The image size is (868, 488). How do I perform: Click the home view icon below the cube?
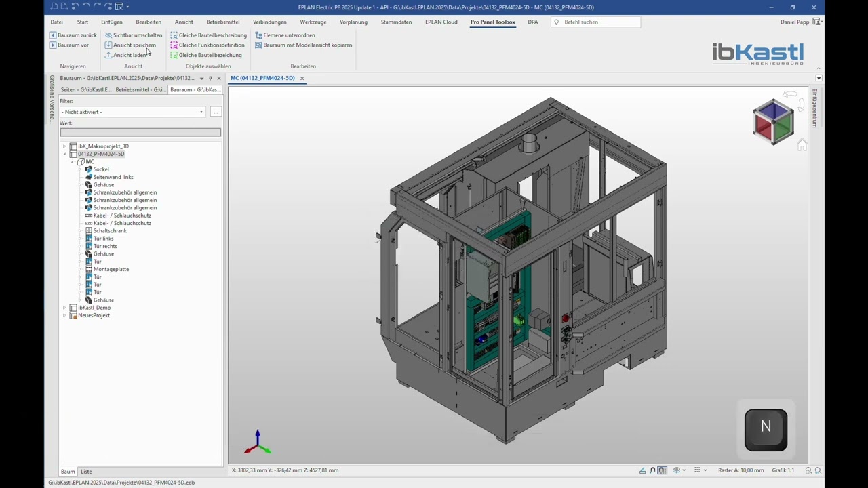(x=802, y=144)
